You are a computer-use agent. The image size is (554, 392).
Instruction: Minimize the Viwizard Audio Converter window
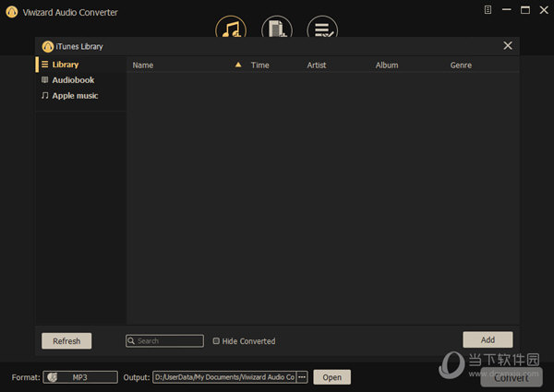click(x=507, y=10)
